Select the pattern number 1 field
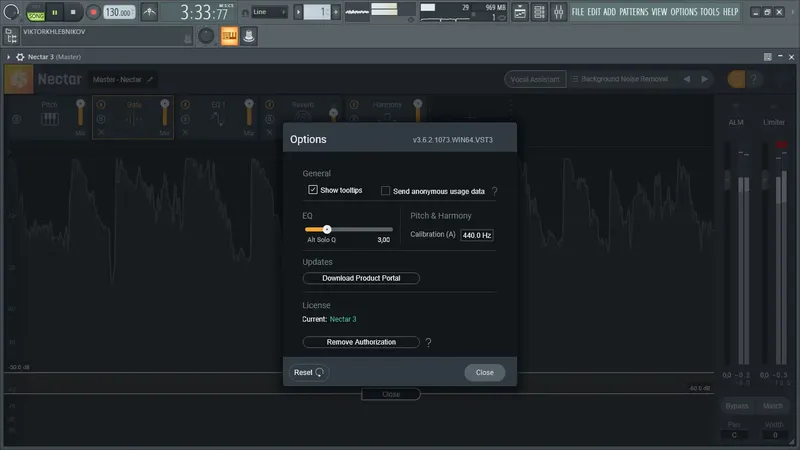The height and width of the screenshot is (450, 800). coord(316,12)
